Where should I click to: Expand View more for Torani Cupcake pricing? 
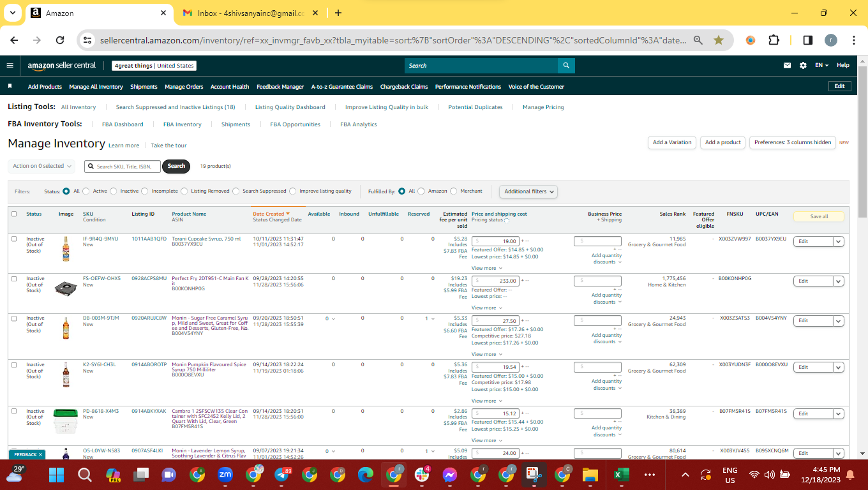(x=487, y=268)
